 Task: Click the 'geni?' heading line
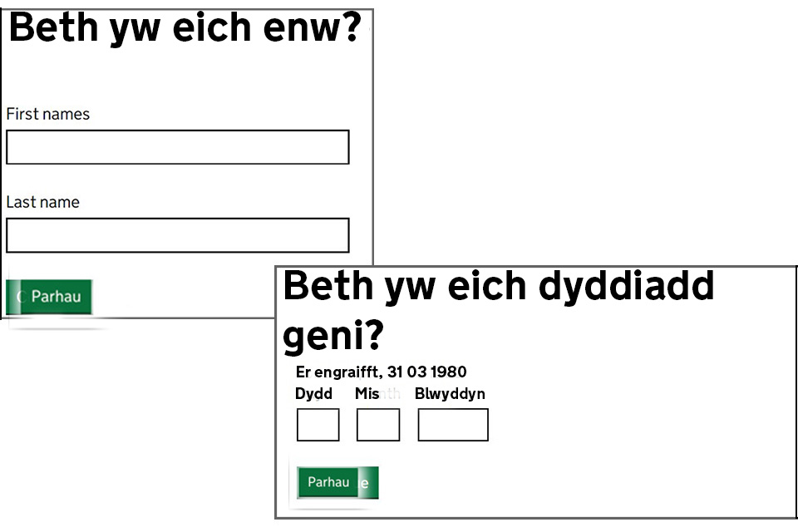332,337
